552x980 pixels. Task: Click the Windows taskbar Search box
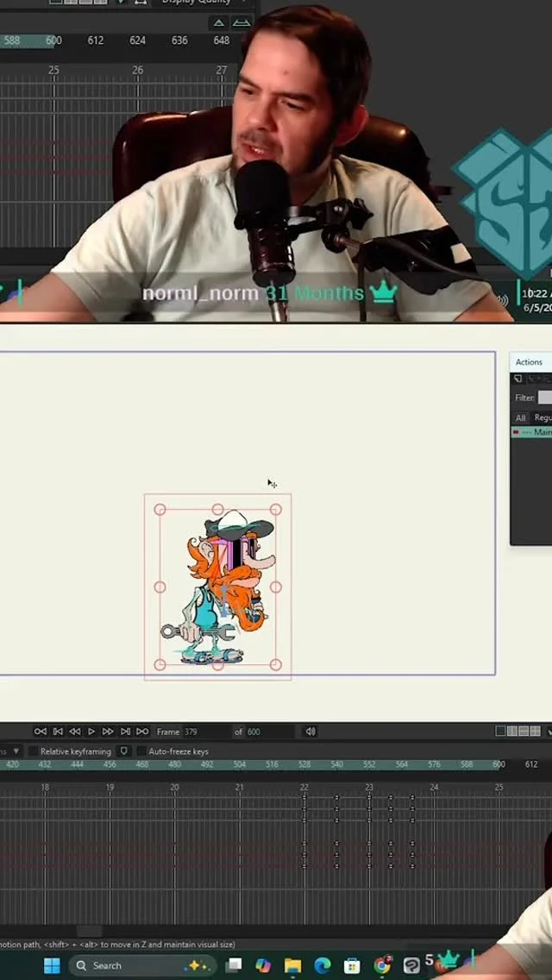point(142,965)
